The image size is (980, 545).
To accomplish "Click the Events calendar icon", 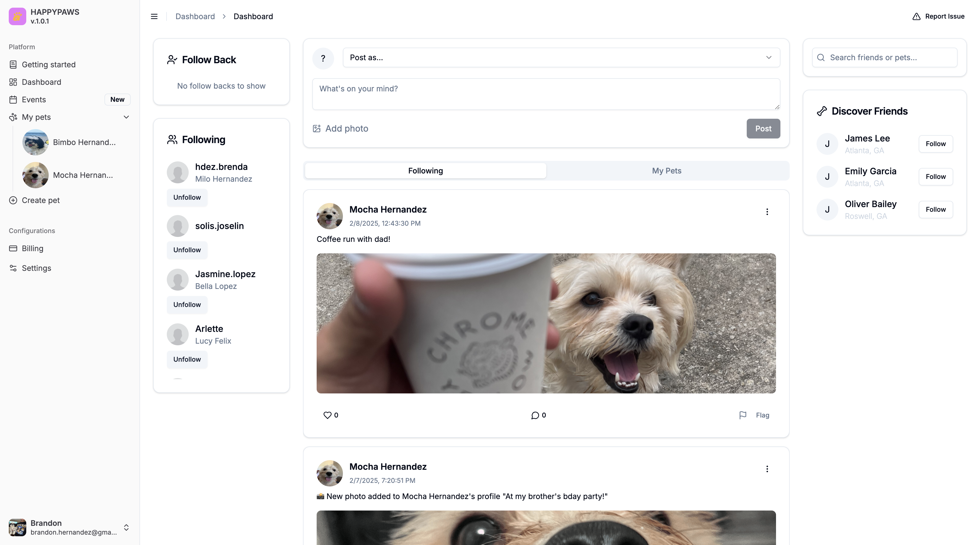I will point(13,100).
